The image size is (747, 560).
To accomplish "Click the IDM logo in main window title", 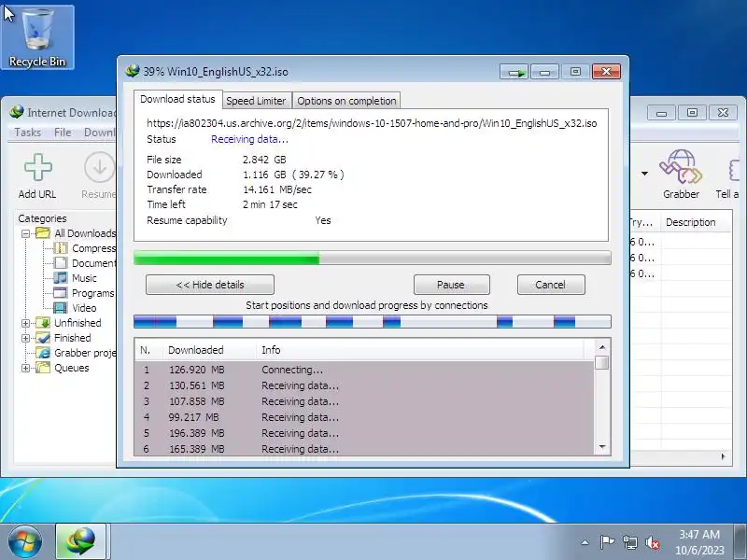I will click(x=17, y=112).
